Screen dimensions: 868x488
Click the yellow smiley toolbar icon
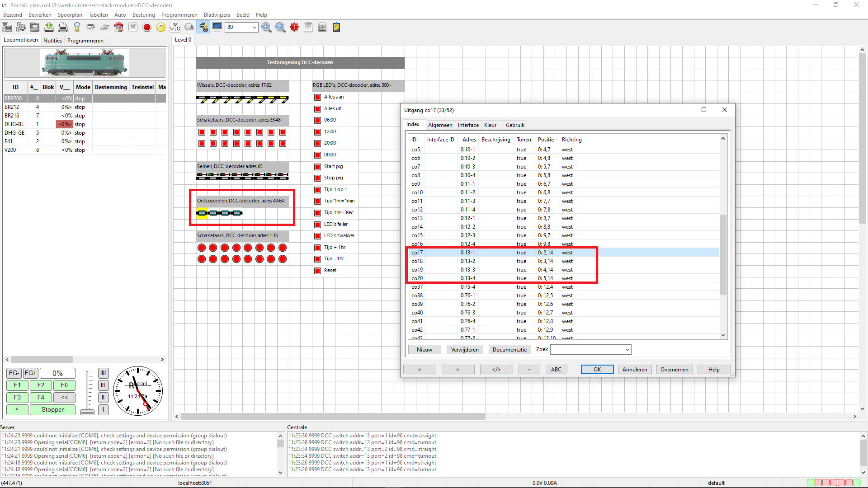tap(161, 28)
